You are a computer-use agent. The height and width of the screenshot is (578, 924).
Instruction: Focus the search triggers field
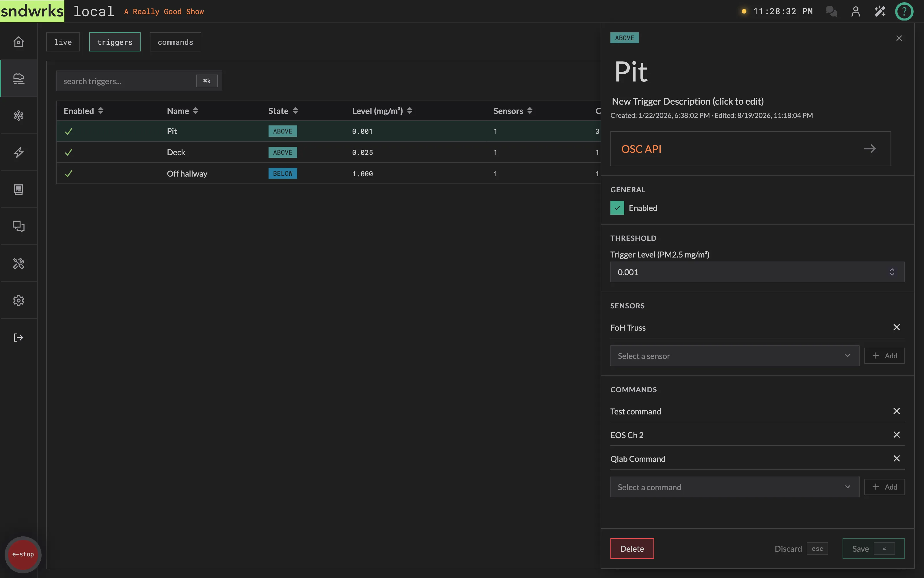(x=139, y=81)
